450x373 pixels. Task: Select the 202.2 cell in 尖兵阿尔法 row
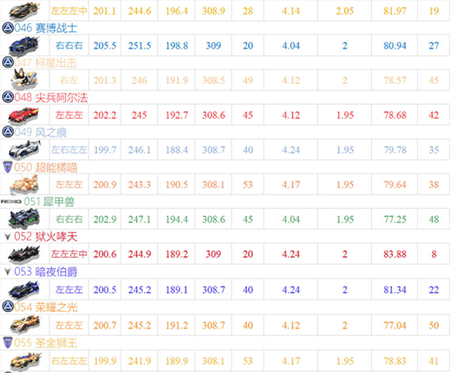click(x=105, y=115)
